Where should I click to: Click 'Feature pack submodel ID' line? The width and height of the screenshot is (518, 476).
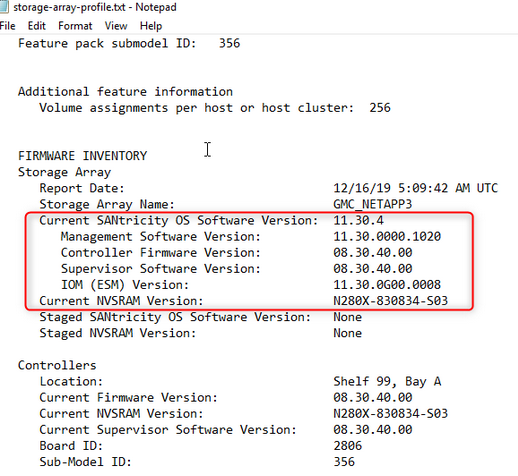point(129,43)
